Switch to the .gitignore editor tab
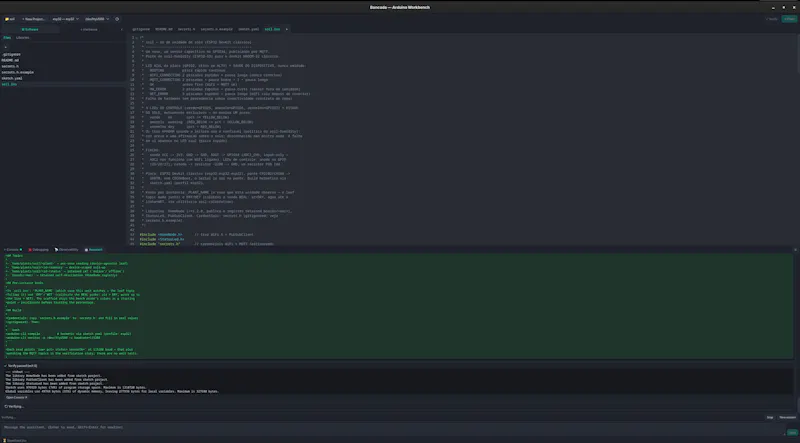The width and height of the screenshot is (800, 443). click(141, 29)
